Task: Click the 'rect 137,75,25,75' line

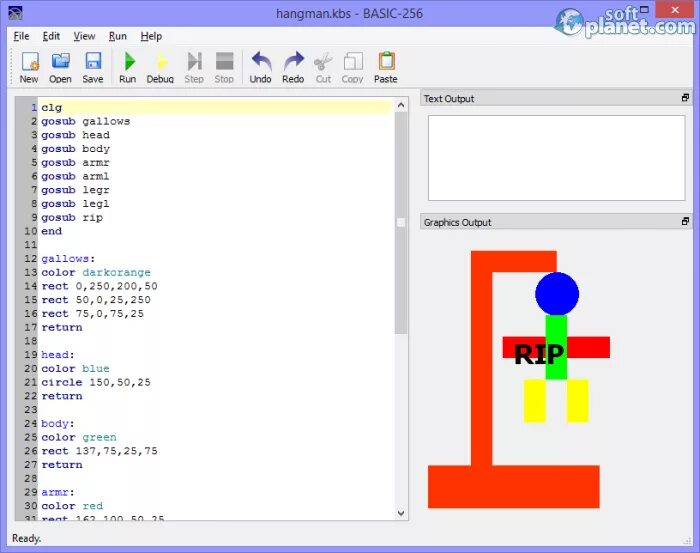Action: (100, 451)
